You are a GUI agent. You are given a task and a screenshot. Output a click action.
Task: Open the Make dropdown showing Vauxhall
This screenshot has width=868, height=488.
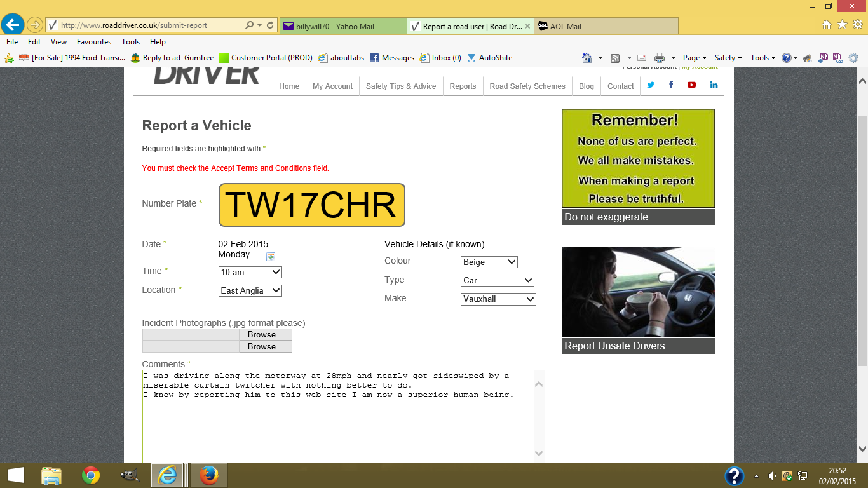click(499, 299)
